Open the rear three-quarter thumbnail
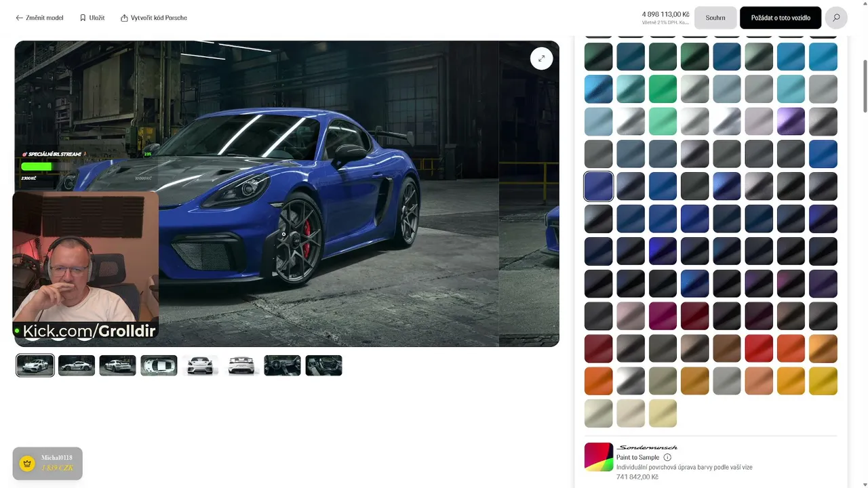This screenshot has width=868, height=488. (118, 366)
